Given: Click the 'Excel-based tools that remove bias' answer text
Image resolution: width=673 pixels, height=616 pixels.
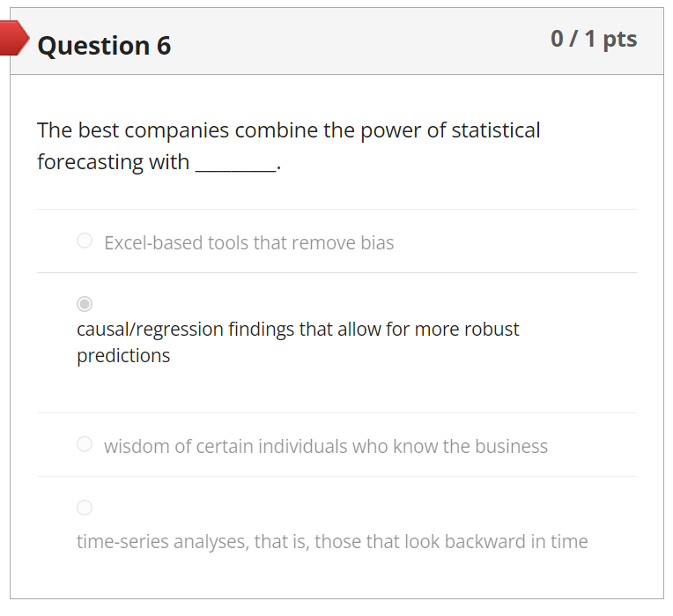Looking at the screenshot, I should click(x=248, y=242).
